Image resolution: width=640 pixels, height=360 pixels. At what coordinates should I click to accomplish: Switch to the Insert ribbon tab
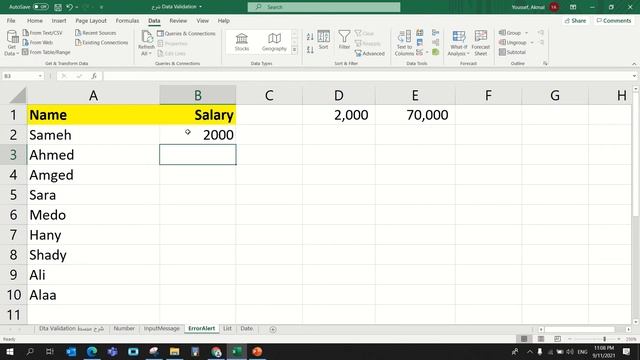point(59,20)
